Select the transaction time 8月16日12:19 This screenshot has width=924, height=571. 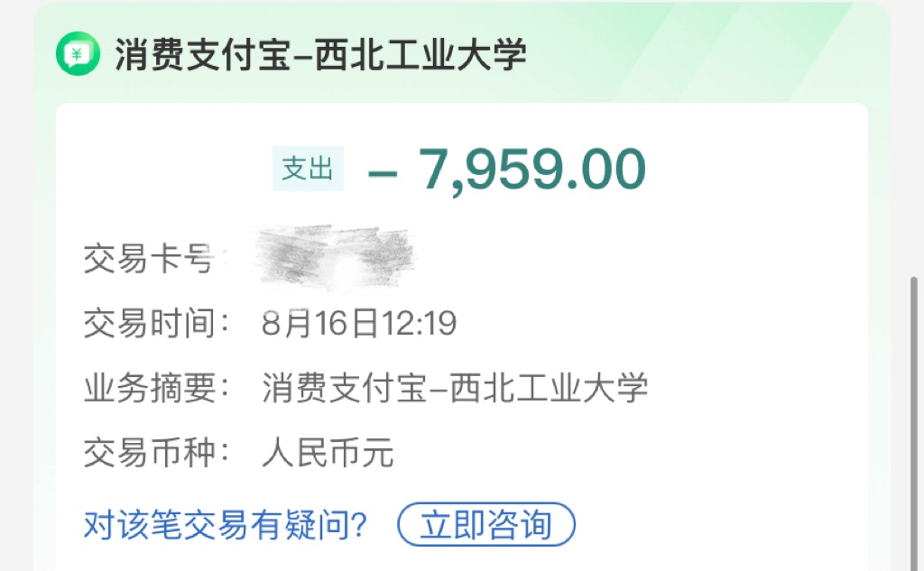pyautogui.click(x=359, y=323)
